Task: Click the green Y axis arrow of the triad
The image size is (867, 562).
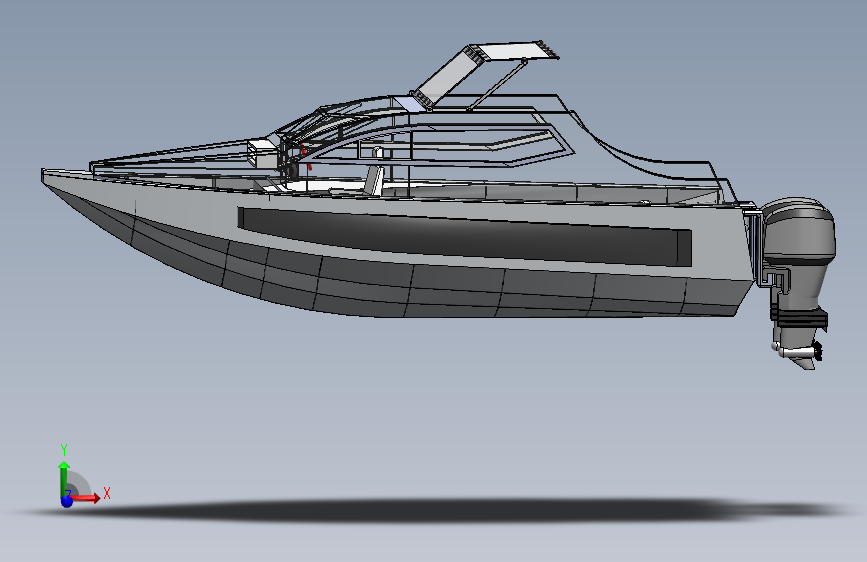Action: pyautogui.click(x=64, y=479)
